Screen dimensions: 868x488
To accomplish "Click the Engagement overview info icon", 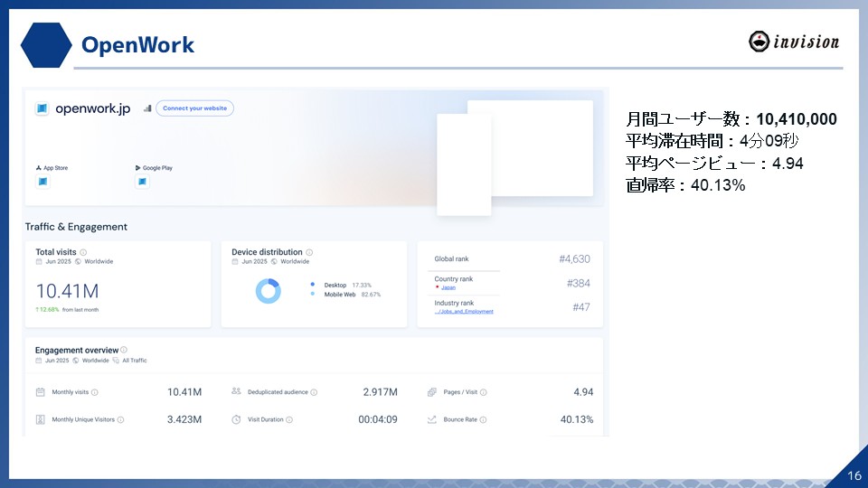I will coord(124,350).
